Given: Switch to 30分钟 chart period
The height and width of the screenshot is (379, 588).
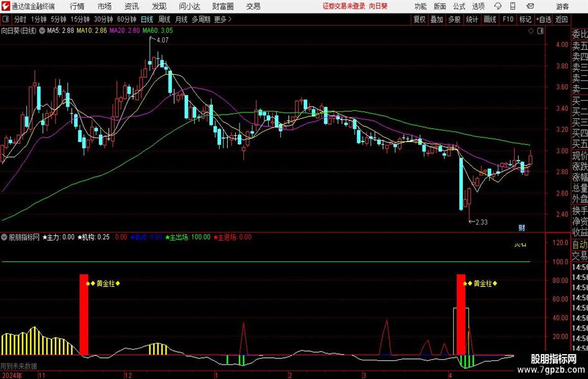Looking at the screenshot, I should click(103, 19).
